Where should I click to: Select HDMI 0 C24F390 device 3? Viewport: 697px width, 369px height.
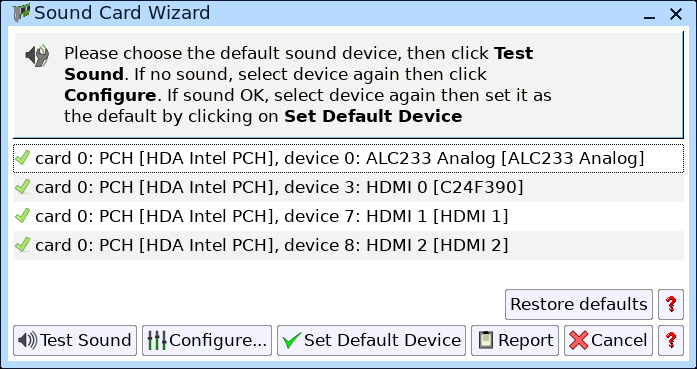click(x=348, y=187)
